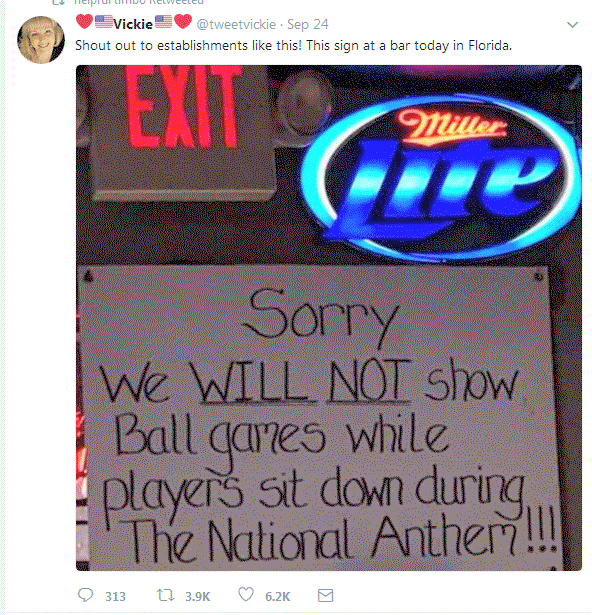592x615 pixels.
Task: Open Vickie's profile picture avatar
Action: coord(41,40)
